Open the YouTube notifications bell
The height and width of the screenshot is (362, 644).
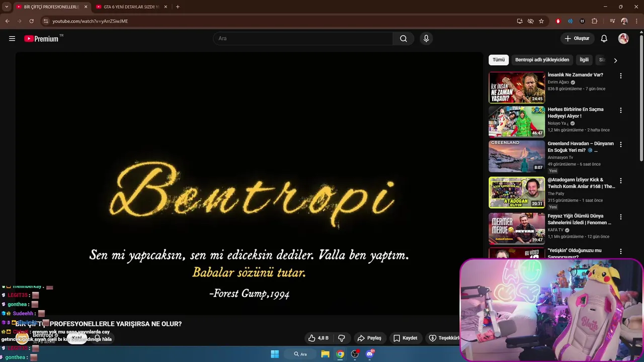tap(604, 39)
